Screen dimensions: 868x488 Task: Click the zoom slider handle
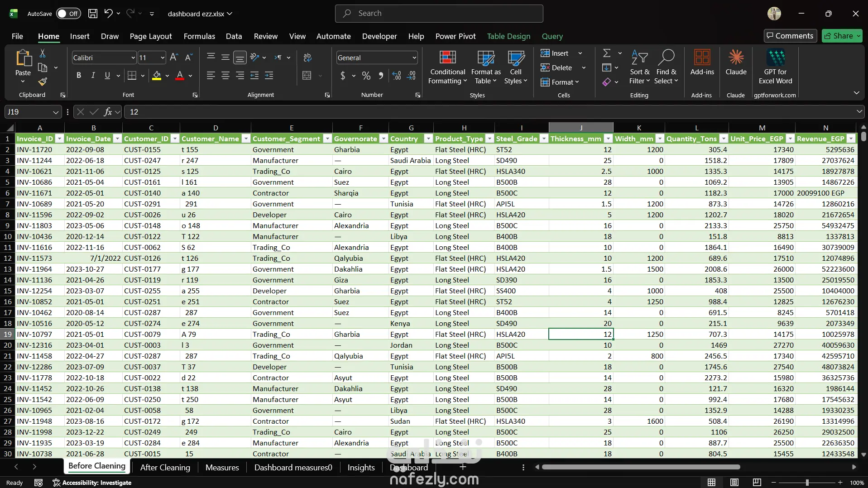807,483
